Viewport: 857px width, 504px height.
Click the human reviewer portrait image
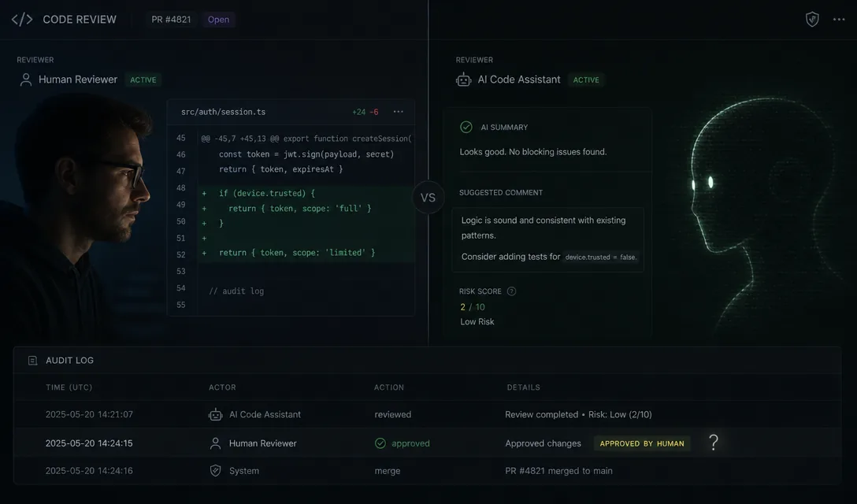point(76,219)
